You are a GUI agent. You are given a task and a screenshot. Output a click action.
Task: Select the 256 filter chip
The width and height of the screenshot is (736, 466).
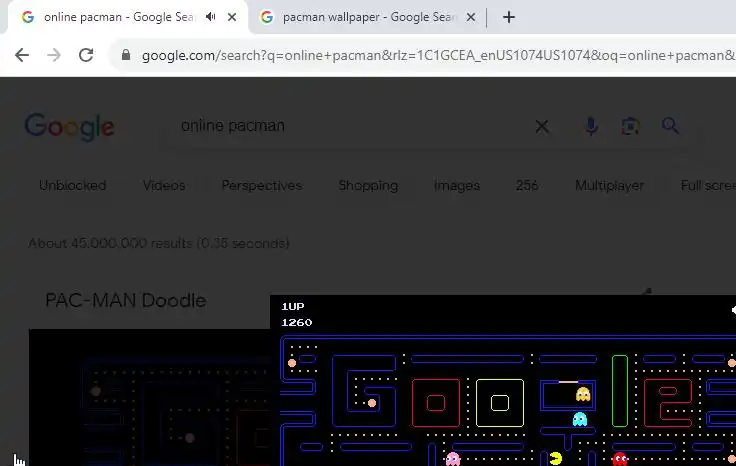(x=527, y=185)
